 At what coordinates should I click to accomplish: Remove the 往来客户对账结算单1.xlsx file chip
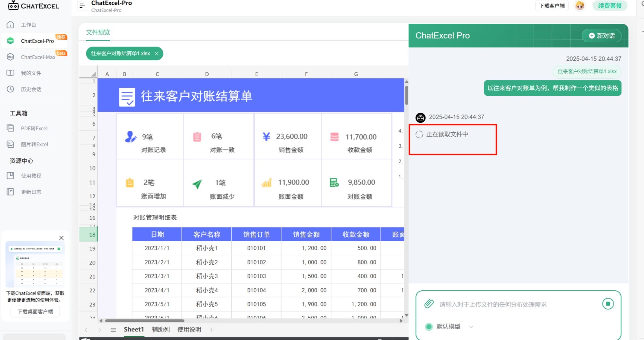tap(157, 54)
